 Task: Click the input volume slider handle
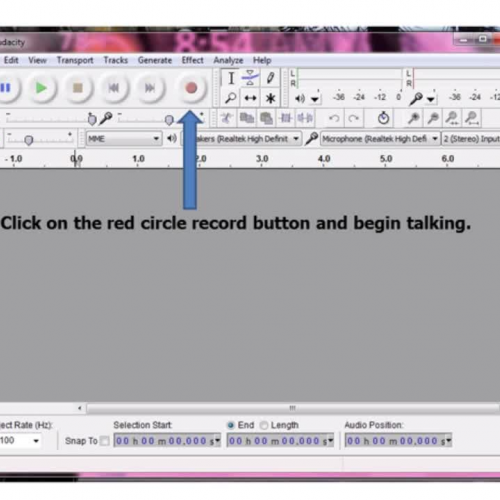click(x=169, y=120)
